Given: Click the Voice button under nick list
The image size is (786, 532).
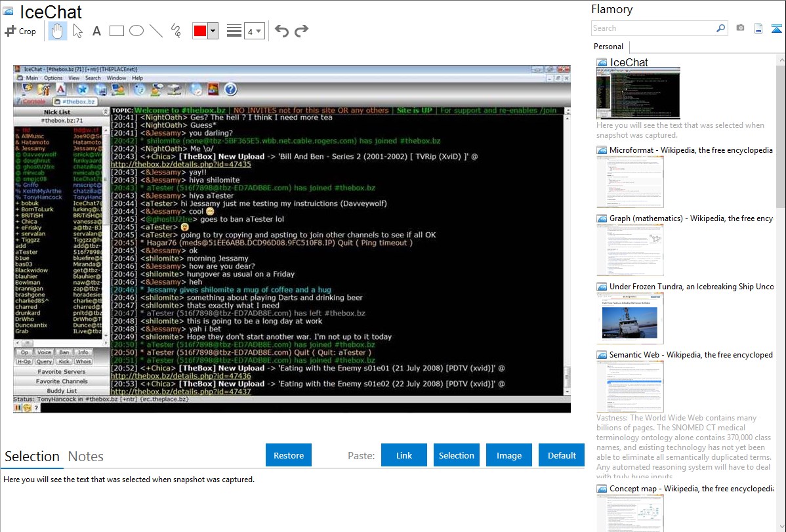Looking at the screenshot, I should coord(44,352).
